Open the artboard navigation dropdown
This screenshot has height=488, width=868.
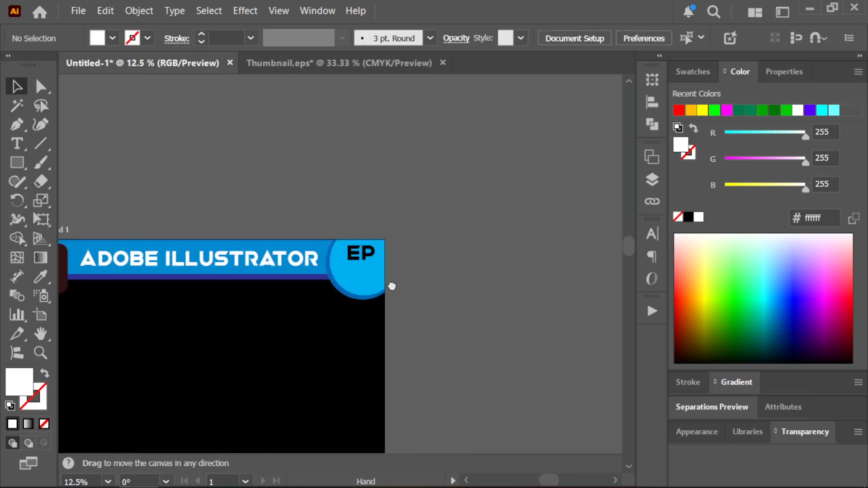click(245, 482)
